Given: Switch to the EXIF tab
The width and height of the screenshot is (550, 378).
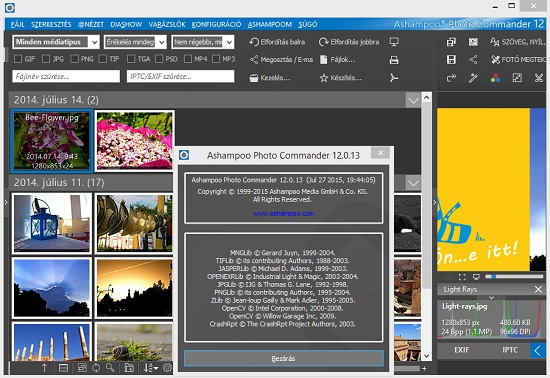Looking at the screenshot, I should [x=462, y=350].
